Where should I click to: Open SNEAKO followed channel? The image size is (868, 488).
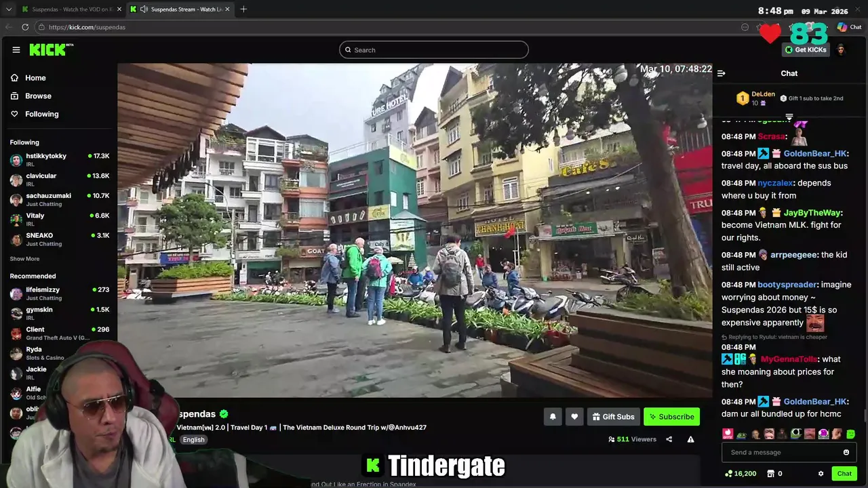59,239
